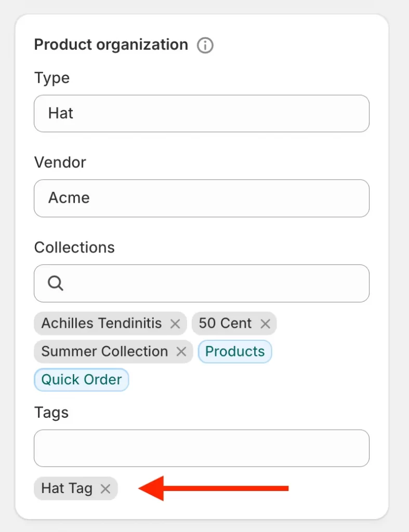Select the Hat Tag pill
Screen dimensions: 409x532
tap(67, 488)
